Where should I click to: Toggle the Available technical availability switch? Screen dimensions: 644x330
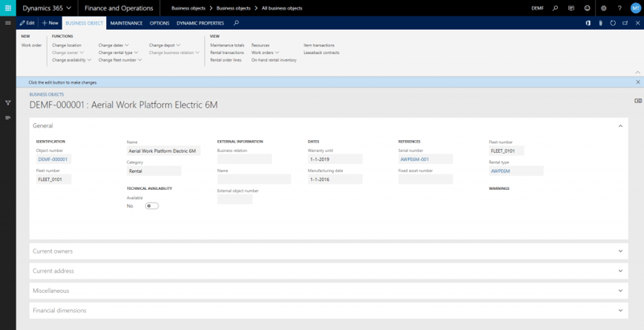pos(151,206)
